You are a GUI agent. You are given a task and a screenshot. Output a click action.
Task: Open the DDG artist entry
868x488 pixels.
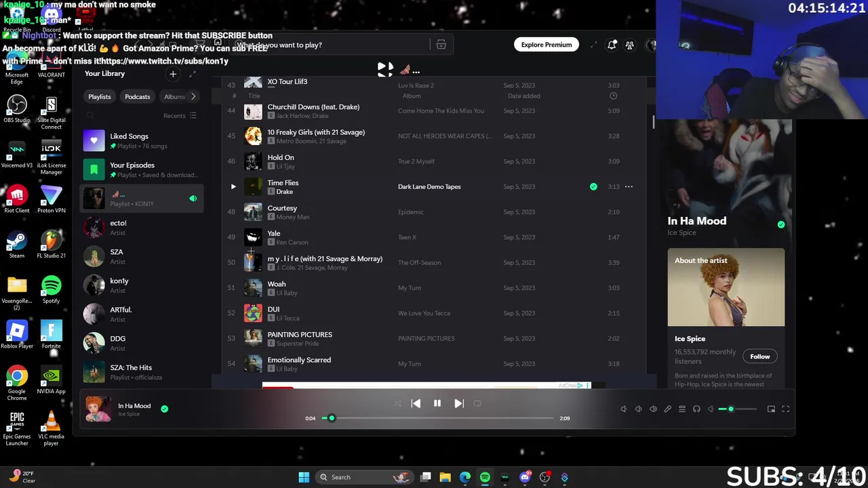coord(142,343)
